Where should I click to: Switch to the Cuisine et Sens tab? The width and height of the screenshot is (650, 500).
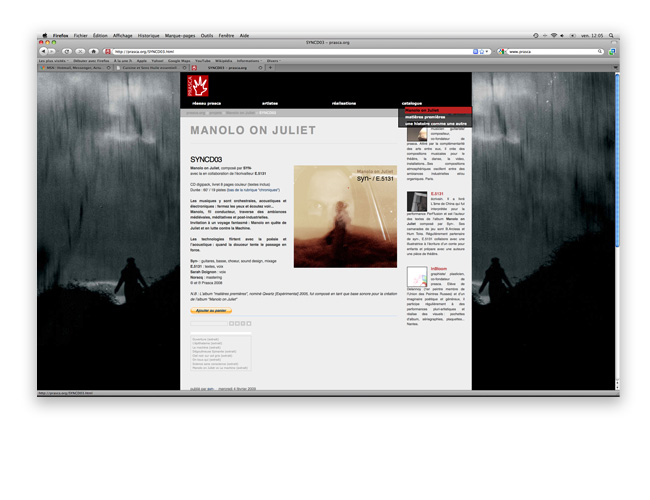pos(151,68)
